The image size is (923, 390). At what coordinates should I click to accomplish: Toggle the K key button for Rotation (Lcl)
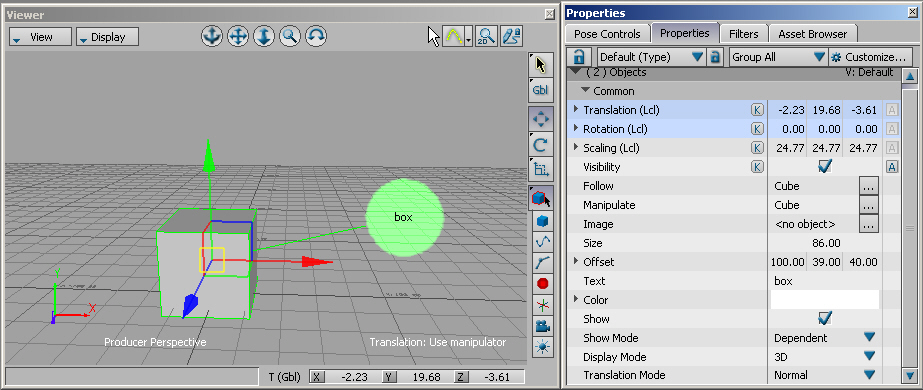[x=757, y=129]
